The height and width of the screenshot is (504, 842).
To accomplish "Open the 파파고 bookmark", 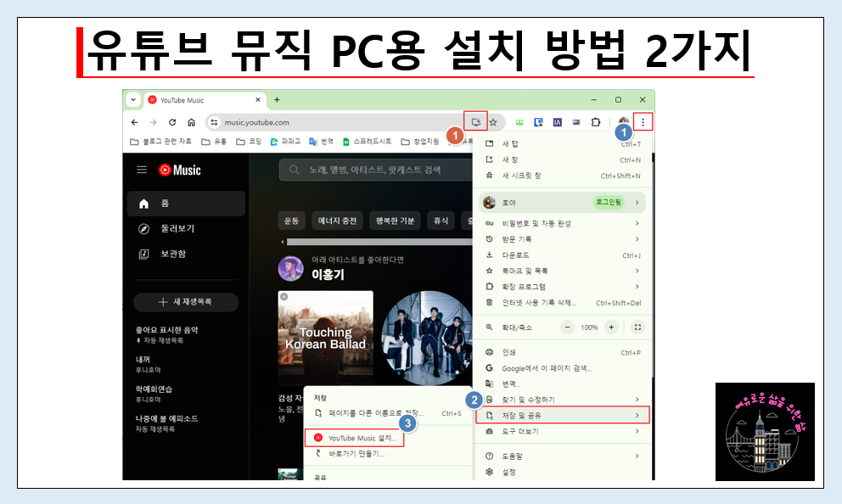I will 285,142.
